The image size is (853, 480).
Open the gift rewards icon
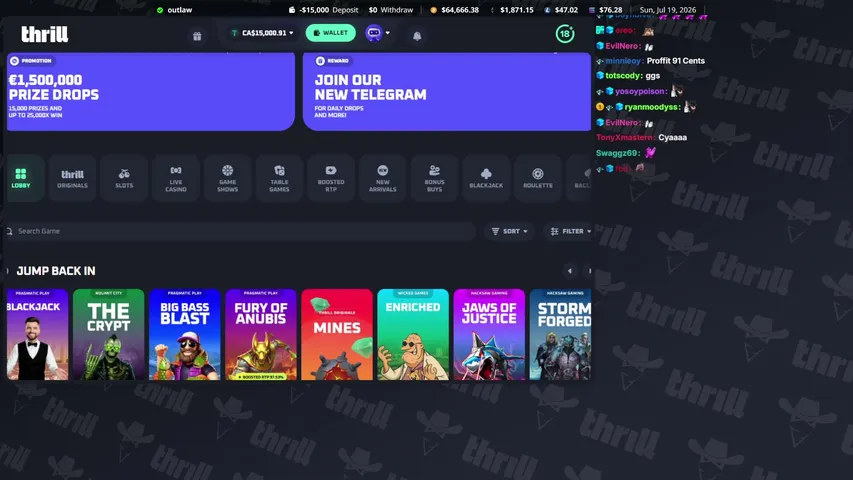point(197,36)
